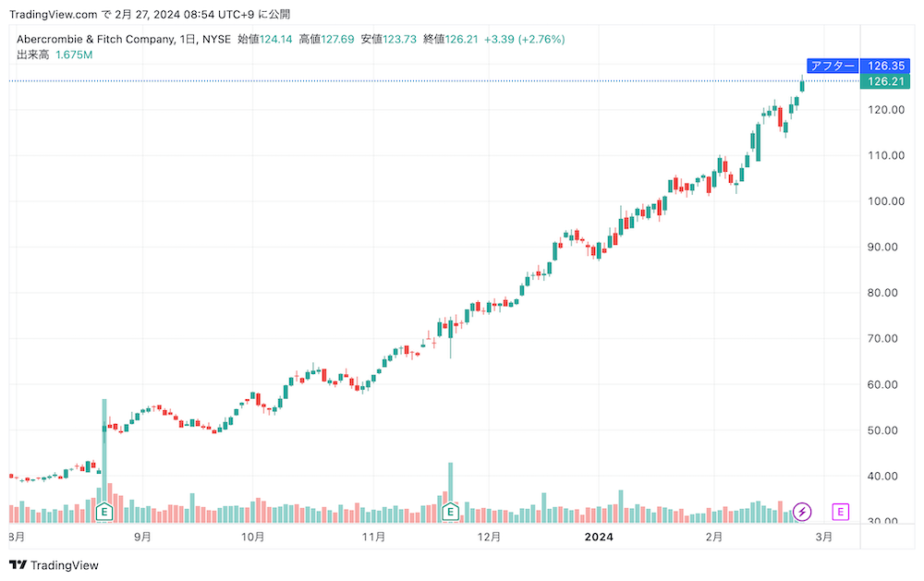
Task: Click the blue アフター after-hours label
Action: click(833, 66)
